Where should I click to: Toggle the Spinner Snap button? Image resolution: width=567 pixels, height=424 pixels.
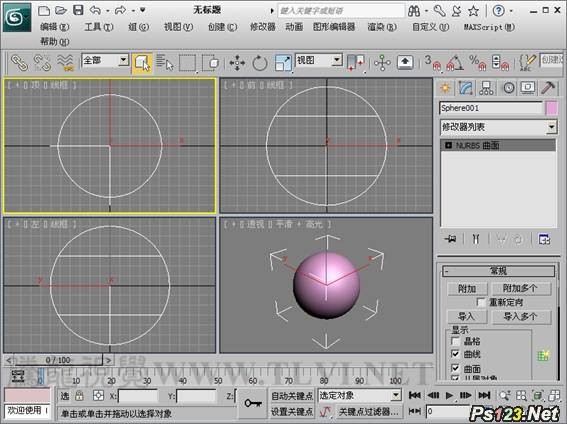(x=500, y=63)
